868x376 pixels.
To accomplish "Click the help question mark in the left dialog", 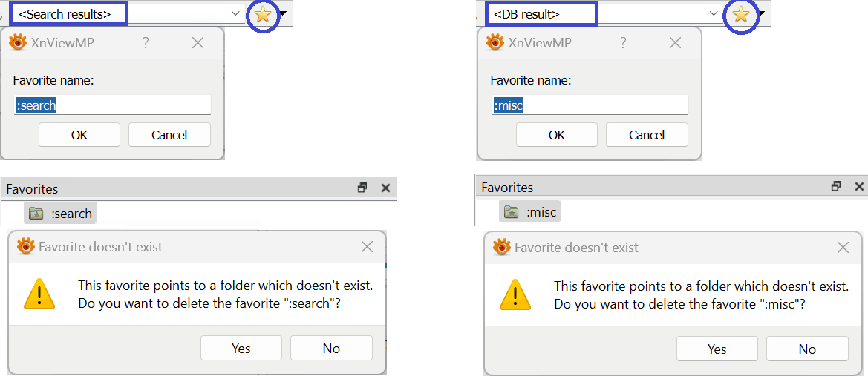I will (146, 43).
